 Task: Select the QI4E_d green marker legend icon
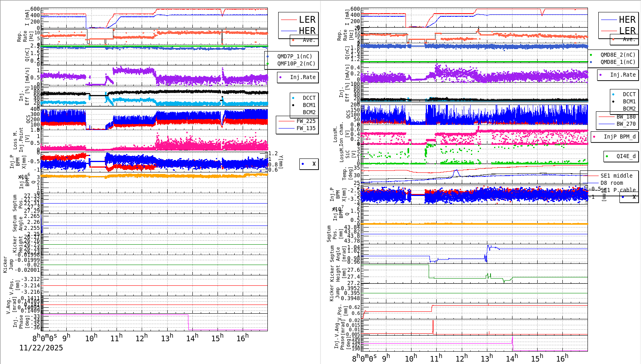coord(606,156)
